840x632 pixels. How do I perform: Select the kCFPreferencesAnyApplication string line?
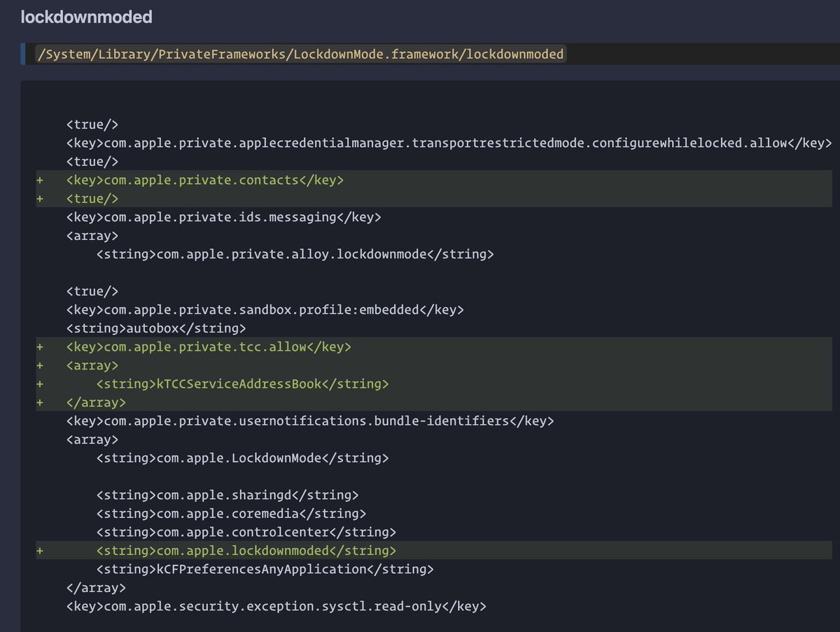[x=265, y=569]
